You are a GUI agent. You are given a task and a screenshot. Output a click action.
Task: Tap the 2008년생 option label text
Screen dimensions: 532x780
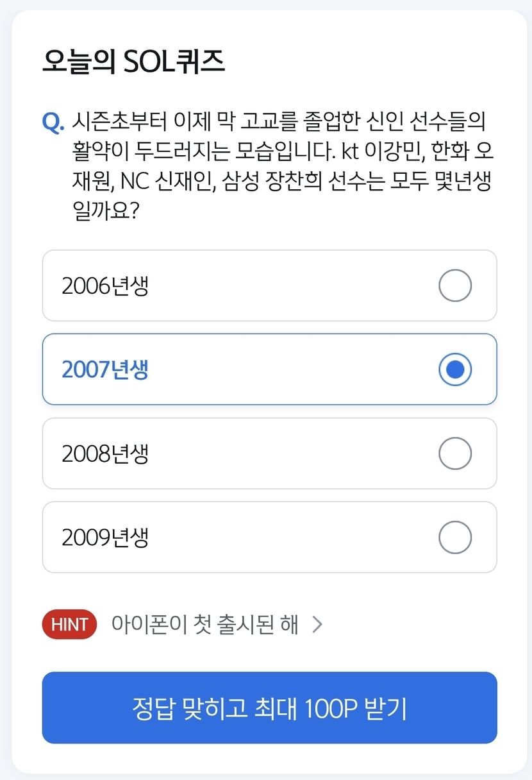click(105, 454)
